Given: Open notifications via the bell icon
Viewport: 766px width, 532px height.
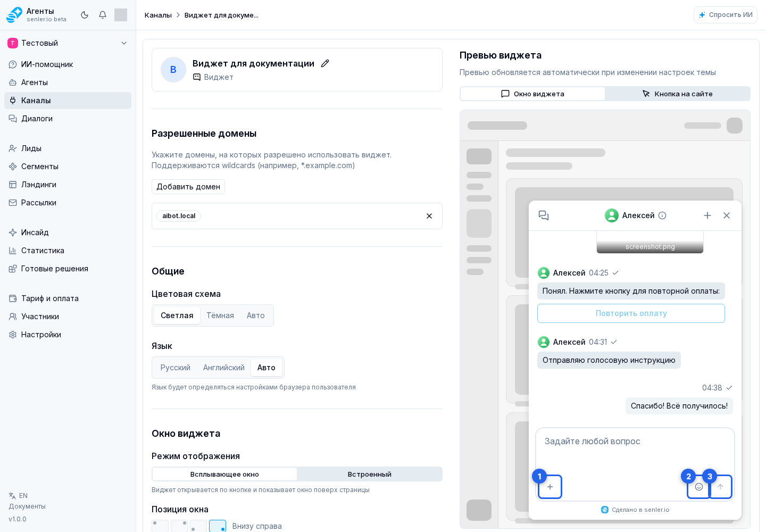Looking at the screenshot, I should [x=103, y=15].
